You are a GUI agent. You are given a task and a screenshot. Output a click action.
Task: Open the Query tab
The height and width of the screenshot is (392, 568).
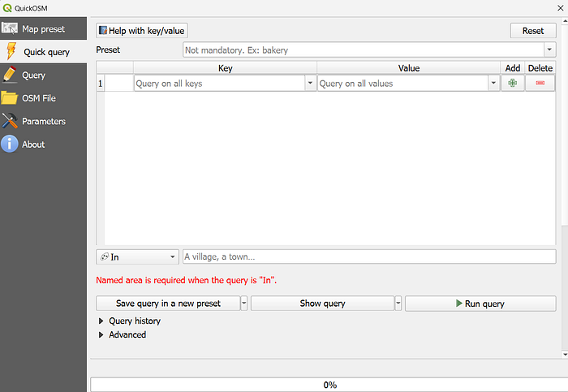43,75
